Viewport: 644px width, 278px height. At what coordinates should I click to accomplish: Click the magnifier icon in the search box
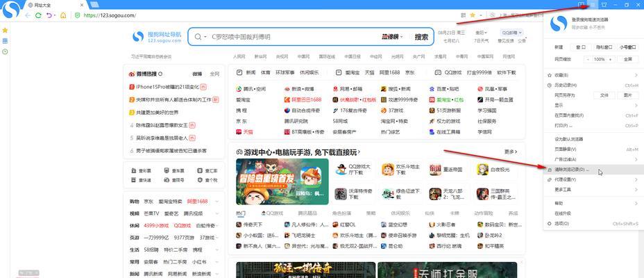pos(198,37)
